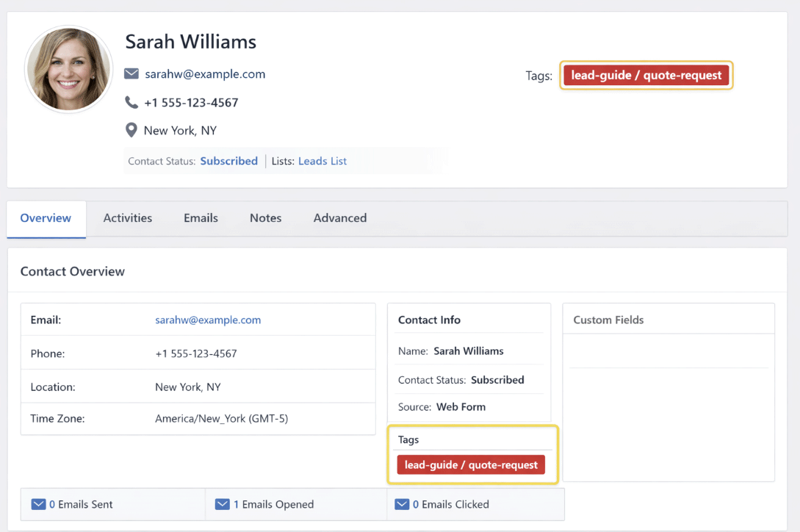
Task: Open the Overview tab
Action: pyautogui.click(x=46, y=218)
